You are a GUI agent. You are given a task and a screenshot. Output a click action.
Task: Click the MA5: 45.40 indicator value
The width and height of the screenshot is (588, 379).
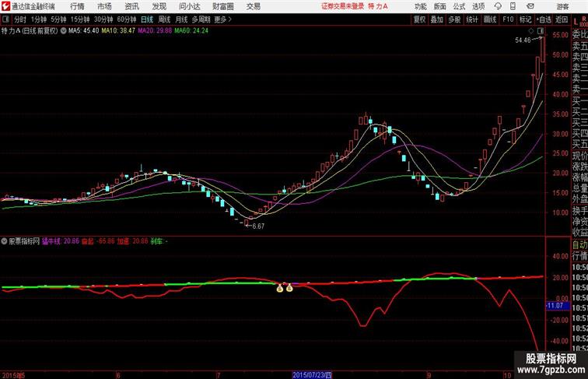(84, 31)
